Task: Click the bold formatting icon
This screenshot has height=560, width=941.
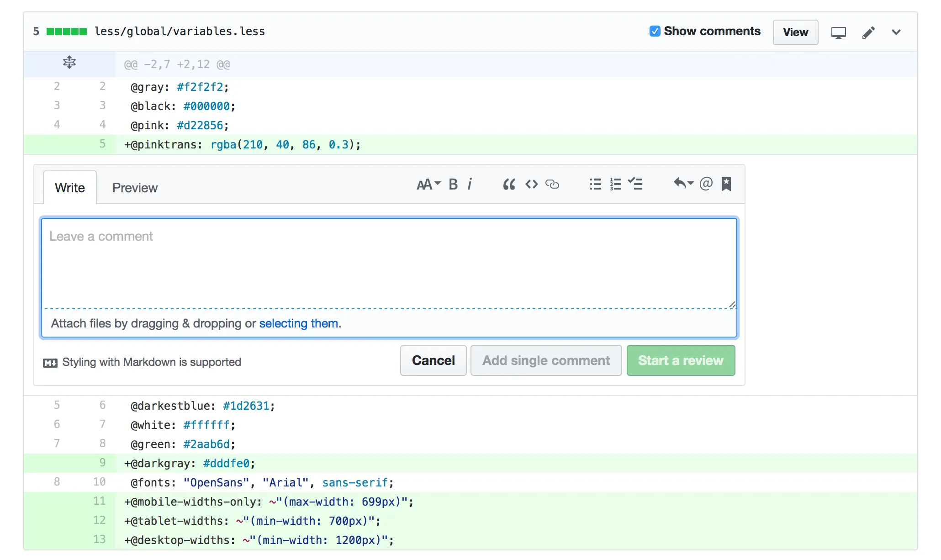Action: (x=453, y=184)
